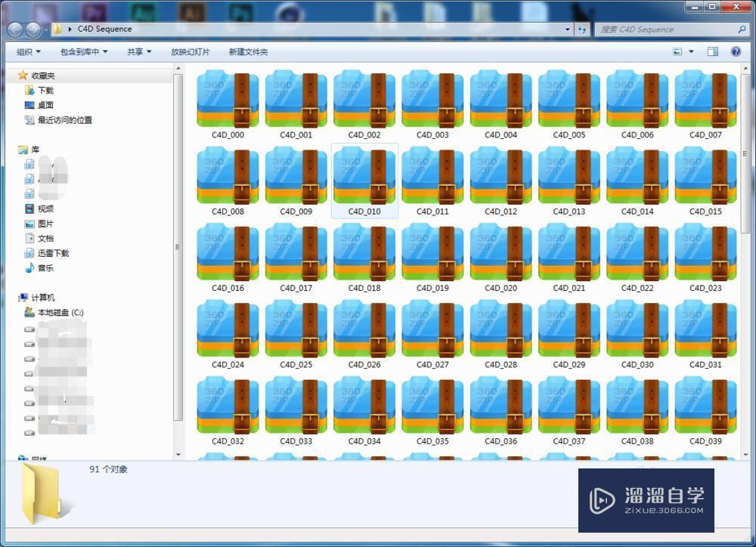
Task: Click the back navigation button
Action: (15, 30)
